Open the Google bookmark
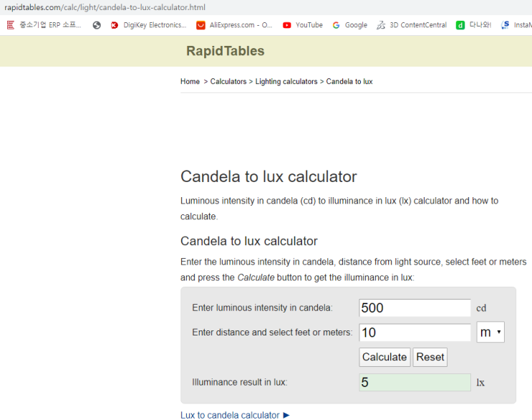Screen dimensions: 532x420 pos(350,25)
